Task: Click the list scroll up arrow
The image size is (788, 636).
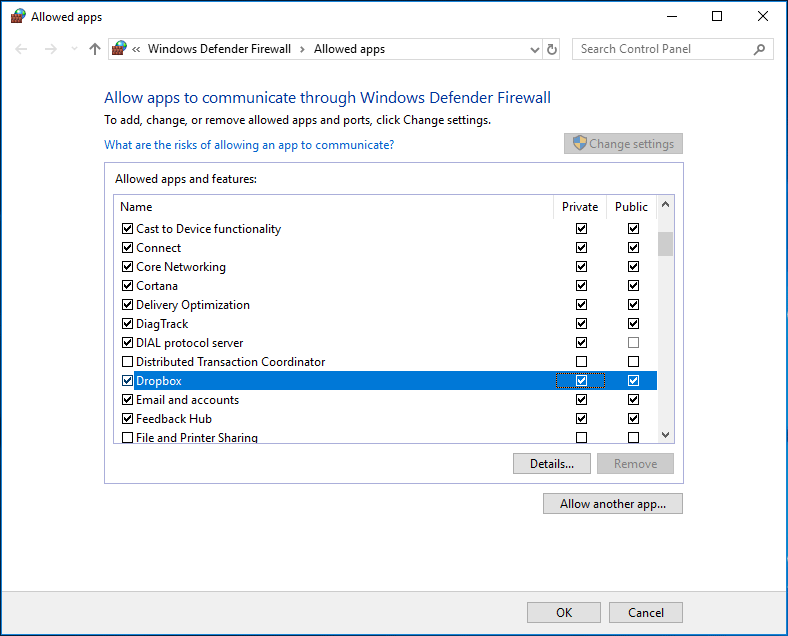Action: coord(665,204)
